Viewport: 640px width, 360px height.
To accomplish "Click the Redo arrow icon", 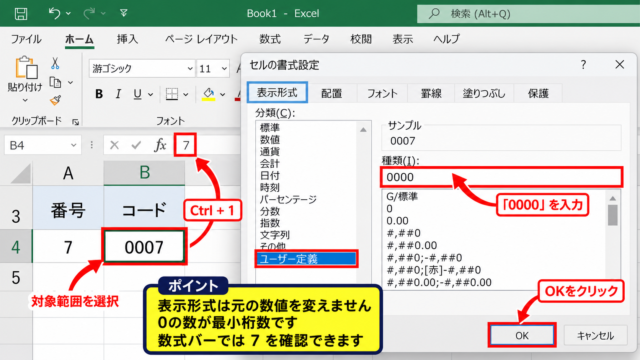I will coord(89,13).
